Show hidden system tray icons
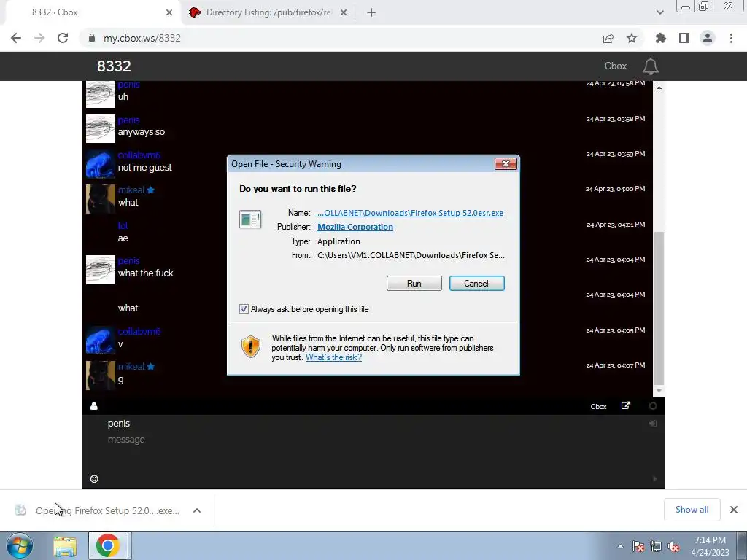 click(620, 546)
